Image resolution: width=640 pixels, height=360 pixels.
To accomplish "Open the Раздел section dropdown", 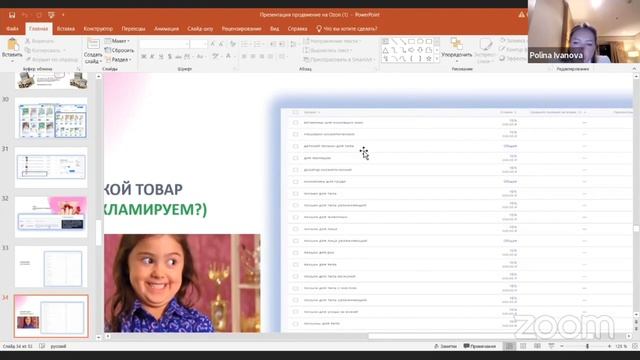I will [x=118, y=60].
